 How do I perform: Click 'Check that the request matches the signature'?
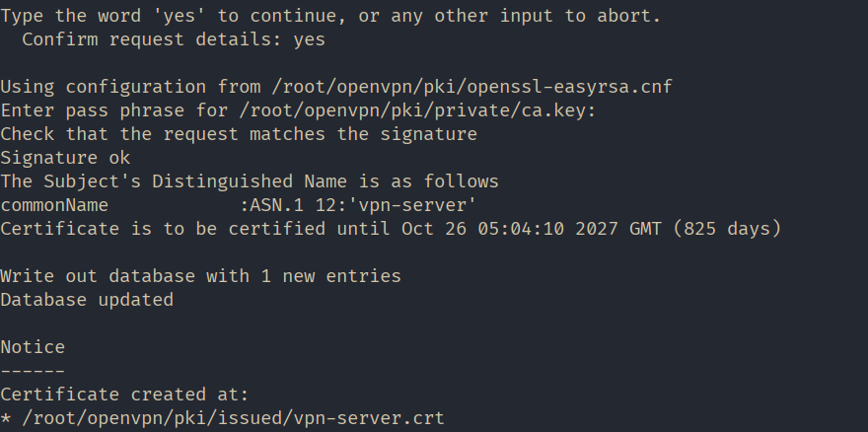point(239,134)
